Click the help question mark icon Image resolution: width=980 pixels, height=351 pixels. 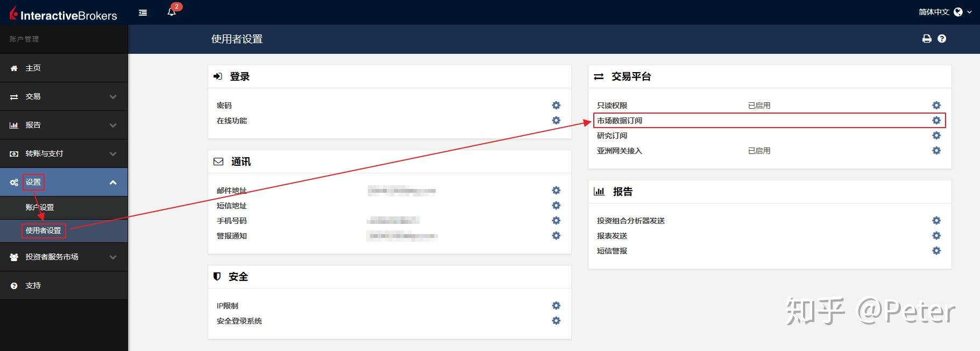click(942, 39)
